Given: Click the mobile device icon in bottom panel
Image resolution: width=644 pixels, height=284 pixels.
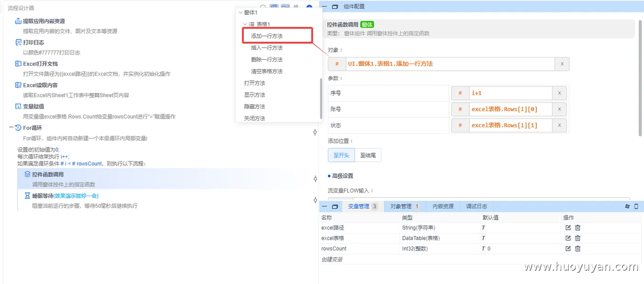Looking at the screenshot, I should 636,206.
